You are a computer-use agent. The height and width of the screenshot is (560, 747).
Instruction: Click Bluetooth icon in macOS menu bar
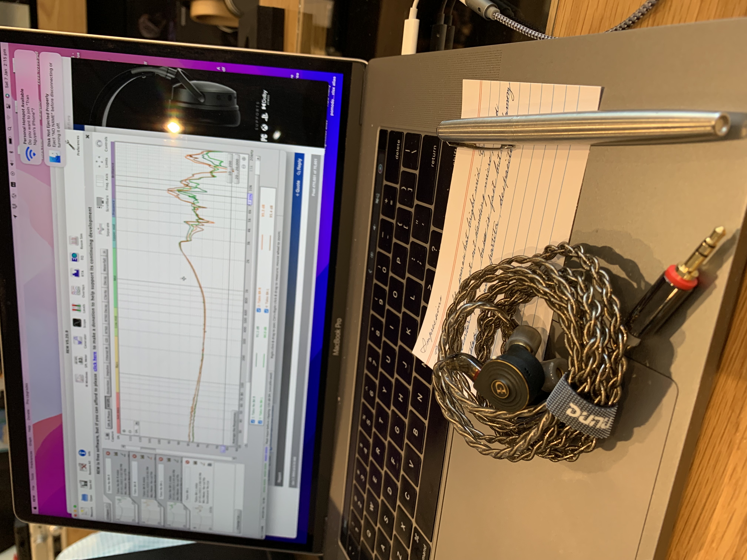(x=11, y=153)
